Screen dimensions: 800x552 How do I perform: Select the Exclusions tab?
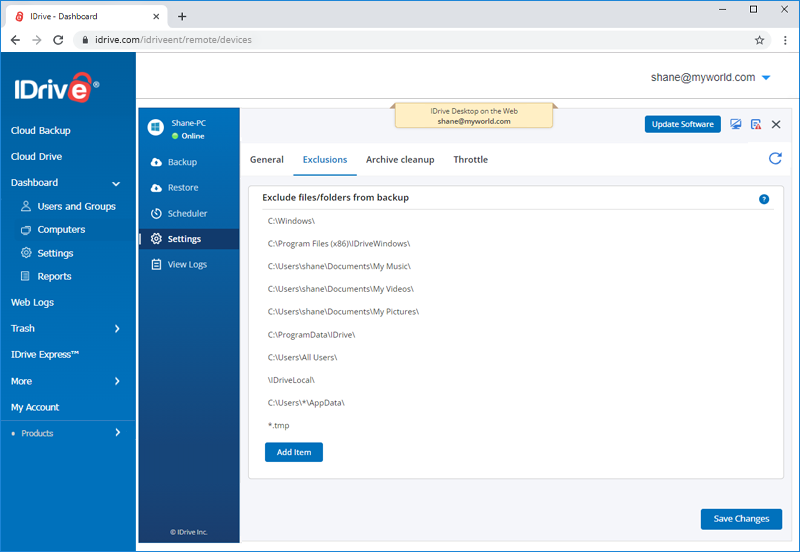pyautogui.click(x=325, y=160)
